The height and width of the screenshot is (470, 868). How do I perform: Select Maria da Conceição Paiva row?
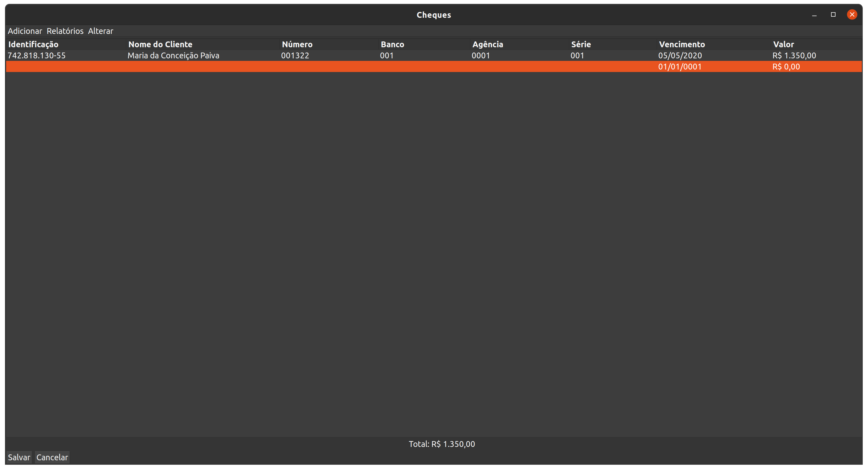point(173,56)
